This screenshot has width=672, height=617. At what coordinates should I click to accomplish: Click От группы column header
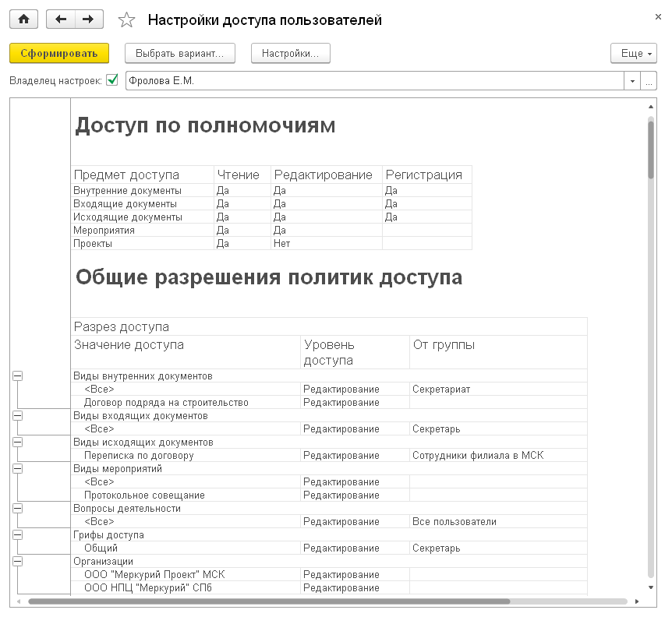[x=498, y=352]
